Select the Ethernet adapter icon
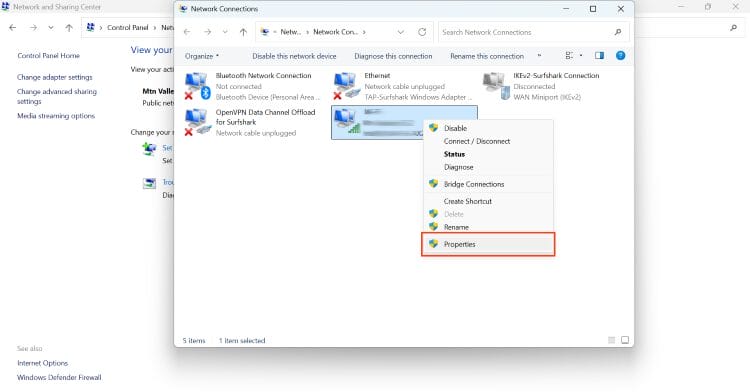This screenshot has width=750, height=392. click(346, 86)
